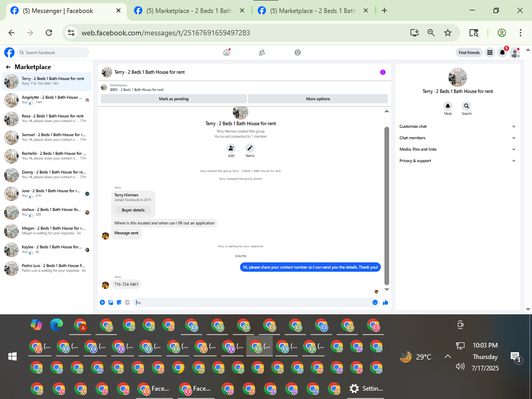532x399 pixels.
Task: Open the Friends icon in top nav
Action: (x=262, y=52)
